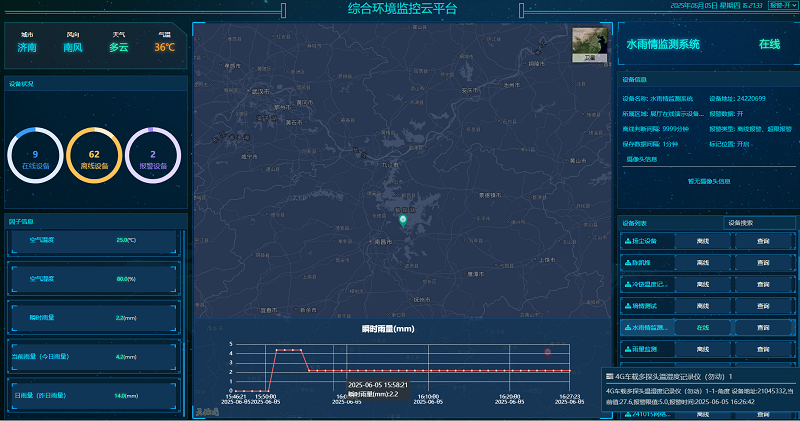Image resolution: width=800 pixels, height=421 pixels.
Task: Click 查询 for the 扬尘设备 row
Action: [763, 241]
